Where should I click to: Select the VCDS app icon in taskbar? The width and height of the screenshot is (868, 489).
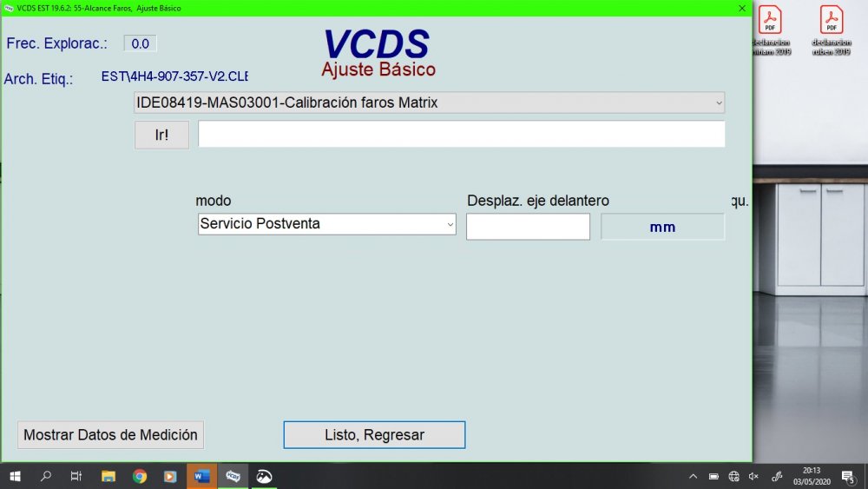pyautogui.click(x=233, y=476)
